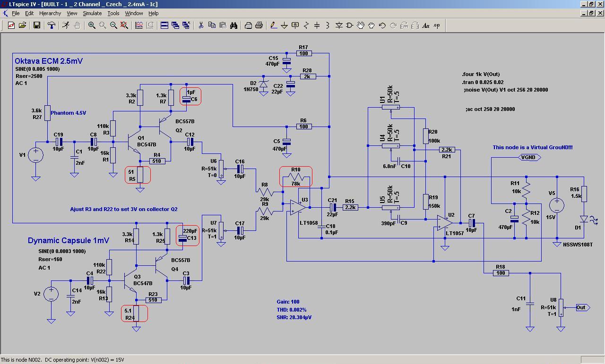
Task: Open the Tools menu
Action: [113, 13]
